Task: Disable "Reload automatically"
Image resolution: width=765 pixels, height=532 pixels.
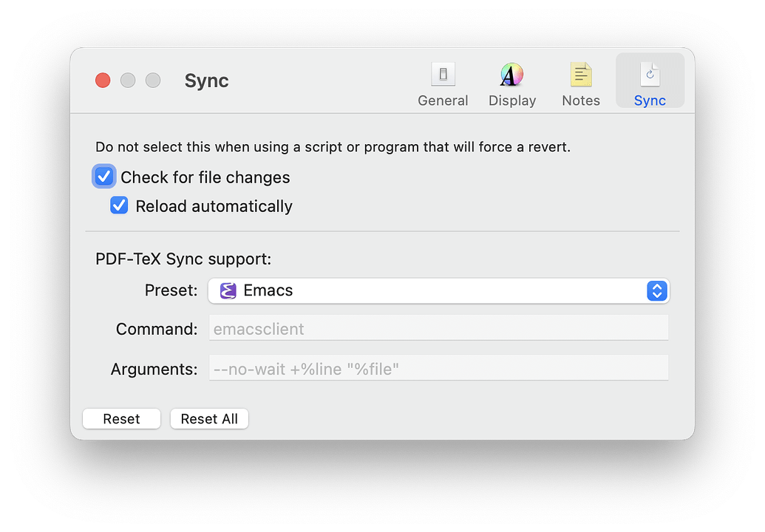Action: (119, 205)
